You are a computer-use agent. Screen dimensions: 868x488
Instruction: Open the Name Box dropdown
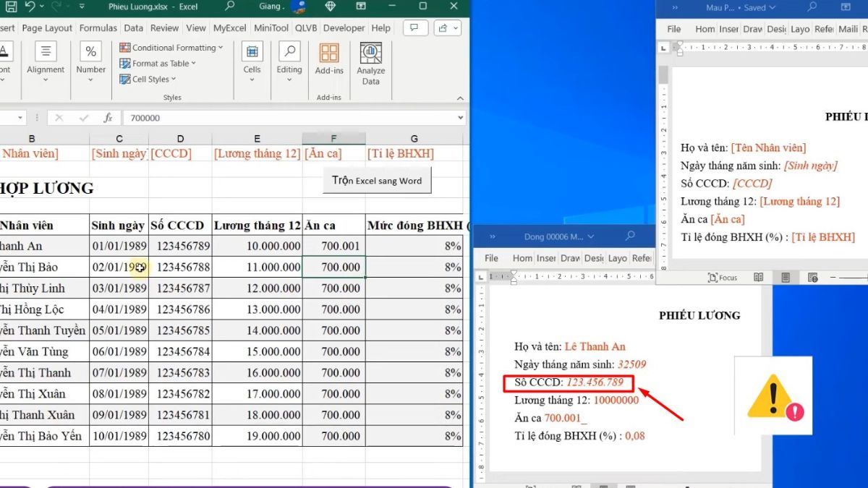[20, 118]
